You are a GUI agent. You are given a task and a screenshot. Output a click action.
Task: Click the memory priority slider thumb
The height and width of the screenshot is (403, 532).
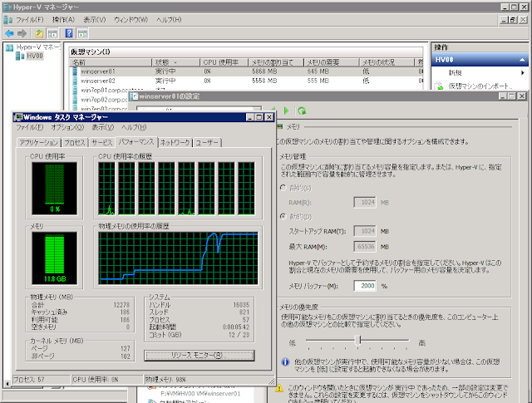(357, 341)
